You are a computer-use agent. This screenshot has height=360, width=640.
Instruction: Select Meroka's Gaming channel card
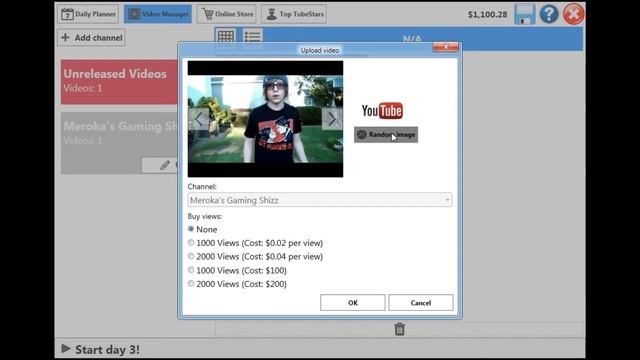(x=119, y=143)
